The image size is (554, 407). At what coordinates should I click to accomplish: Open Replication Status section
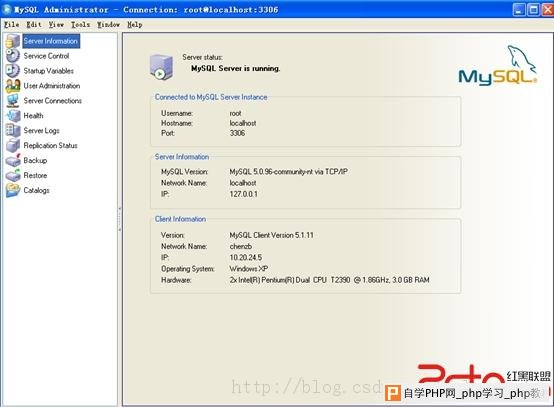point(50,146)
